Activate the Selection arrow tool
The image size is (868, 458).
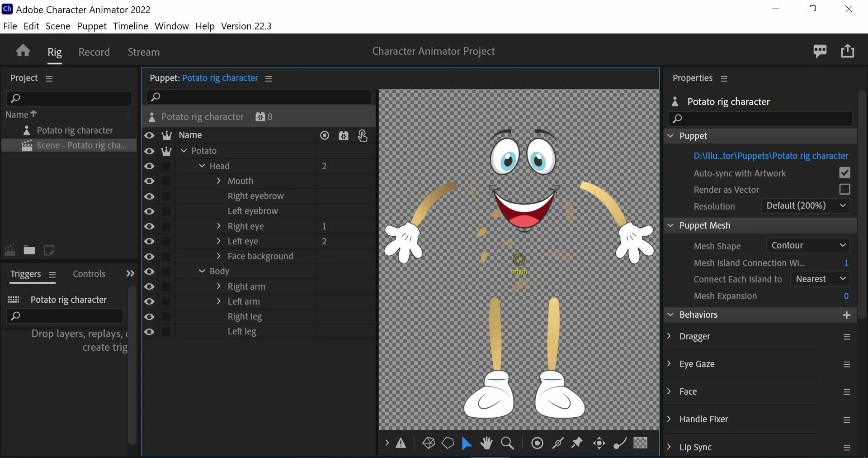[x=467, y=443]
